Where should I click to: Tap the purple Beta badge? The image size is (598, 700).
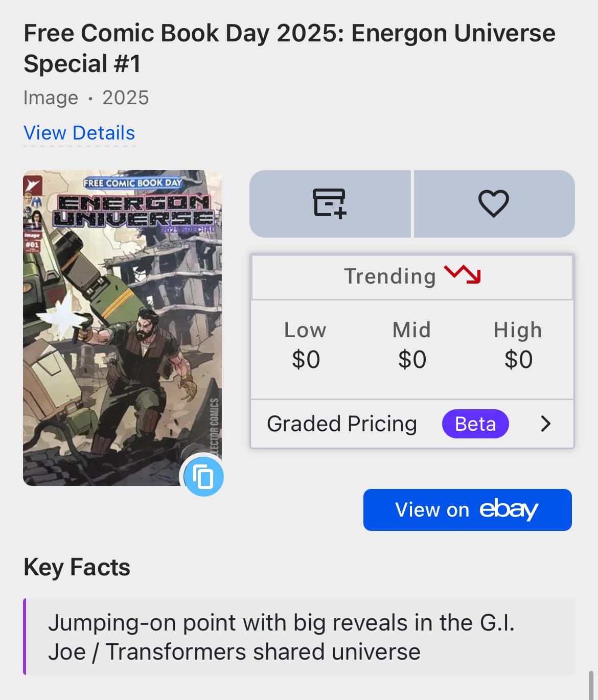pos(475,424)
